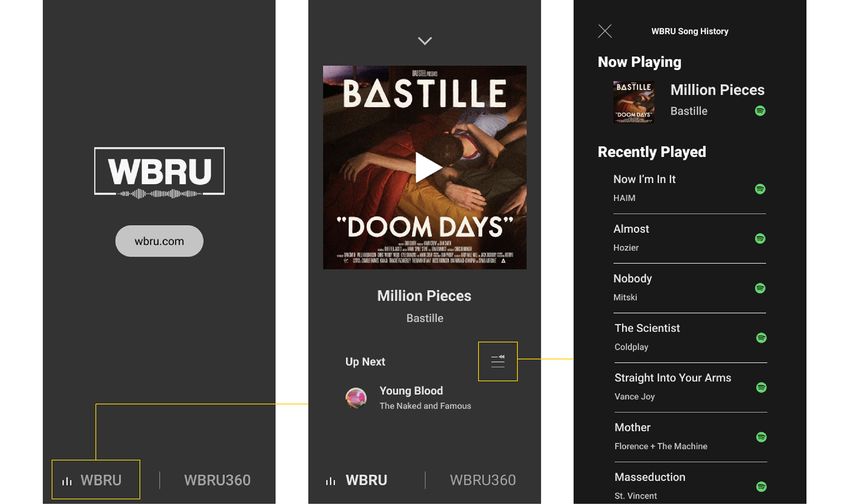Click the equalizer bars icon on the home screen
The image size is (849, 504).
(x=67, y=481)
